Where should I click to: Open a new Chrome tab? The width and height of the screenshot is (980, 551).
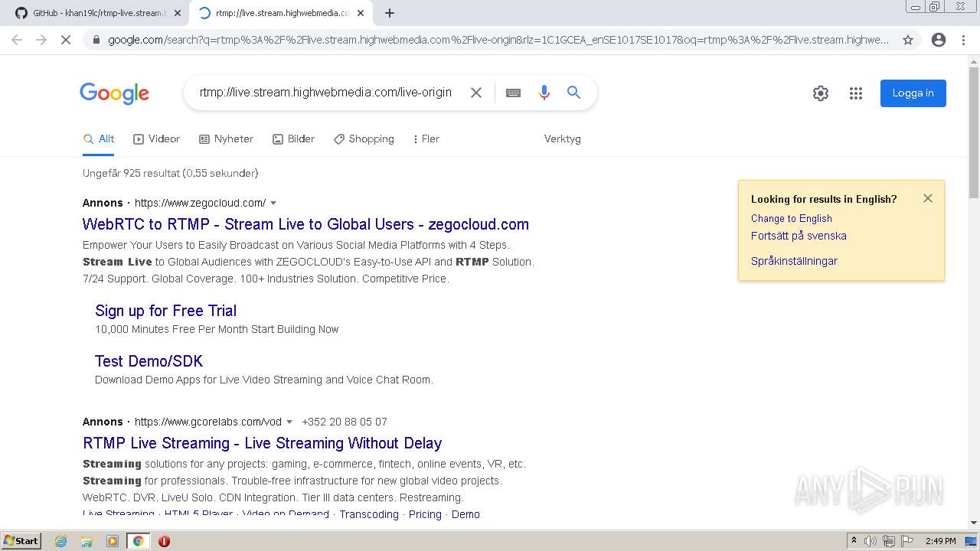click(x=390, y=13)
